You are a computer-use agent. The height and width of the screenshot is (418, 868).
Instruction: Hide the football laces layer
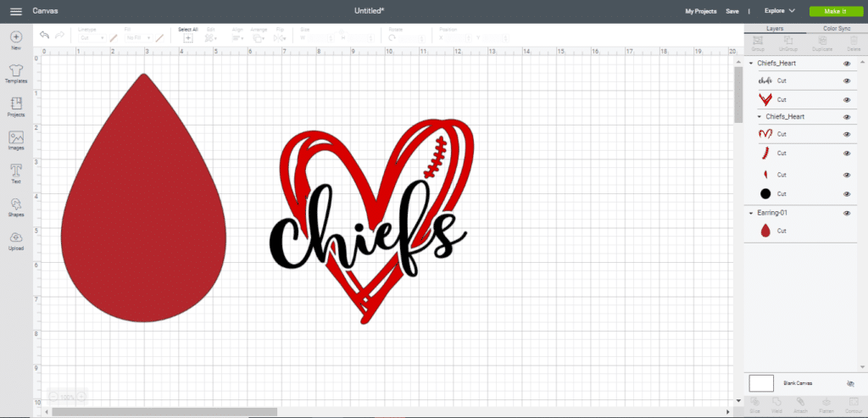pyautogui.click(x=847, y=153)
